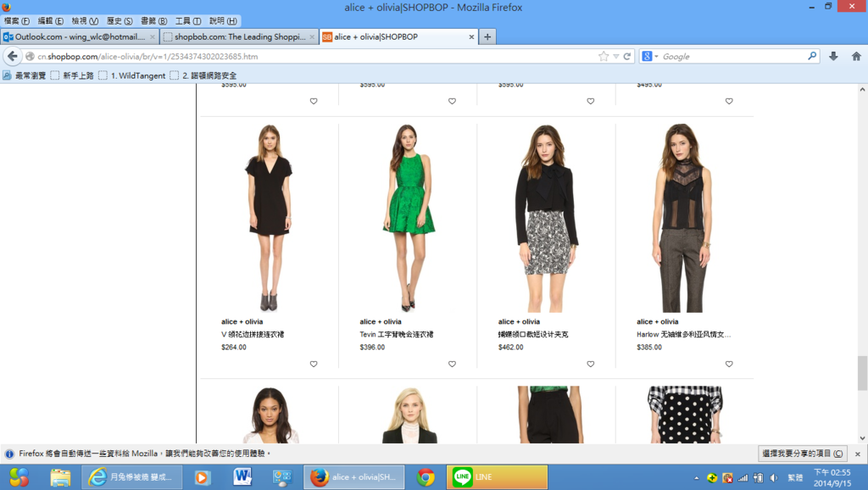Open the Harlow 无袖 top product link
Image resolution: width=868 pixels, height=490 pixels.
(684, 334)
